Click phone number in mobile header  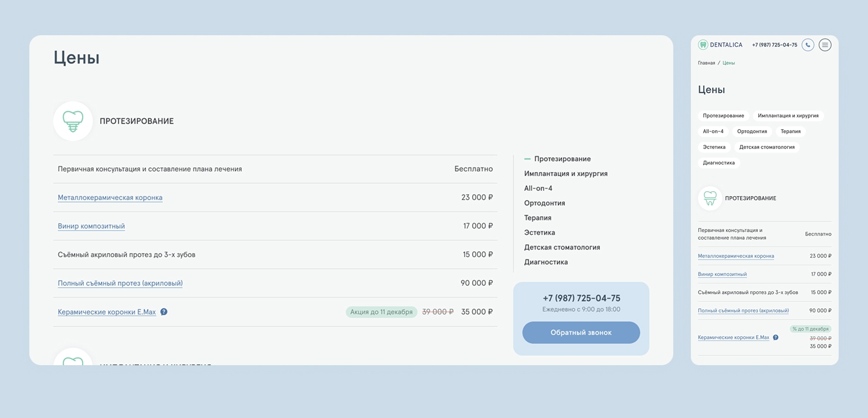[775, 45]
